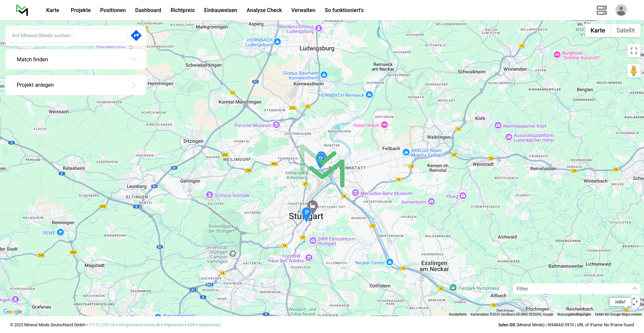Expand the Match finden panel
Screen dimensions: 644x333
tap(76, 59)
